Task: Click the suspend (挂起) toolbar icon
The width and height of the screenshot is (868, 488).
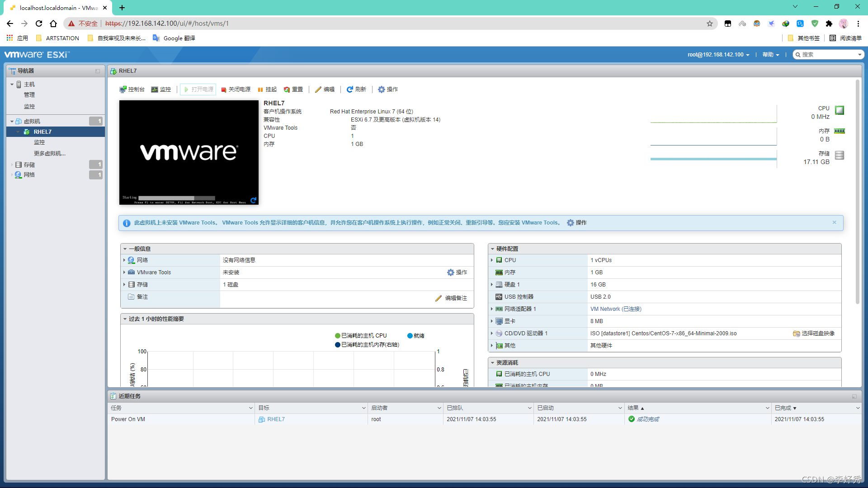Action: tap(260, 89)
